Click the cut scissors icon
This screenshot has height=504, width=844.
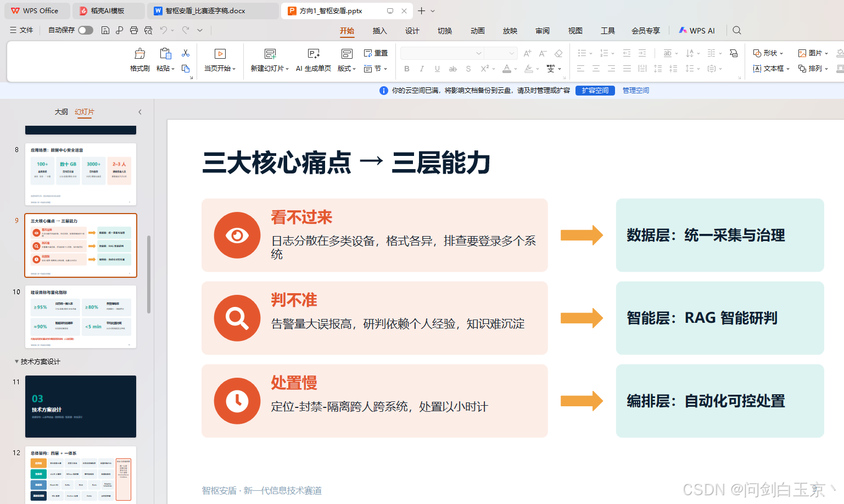pos(186,53)
